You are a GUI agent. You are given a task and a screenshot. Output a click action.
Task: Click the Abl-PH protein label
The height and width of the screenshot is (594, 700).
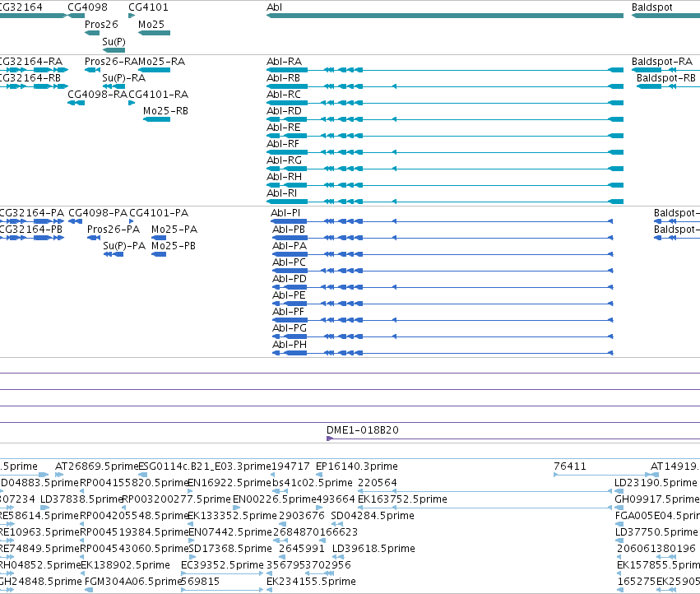(x=290, y=345)
